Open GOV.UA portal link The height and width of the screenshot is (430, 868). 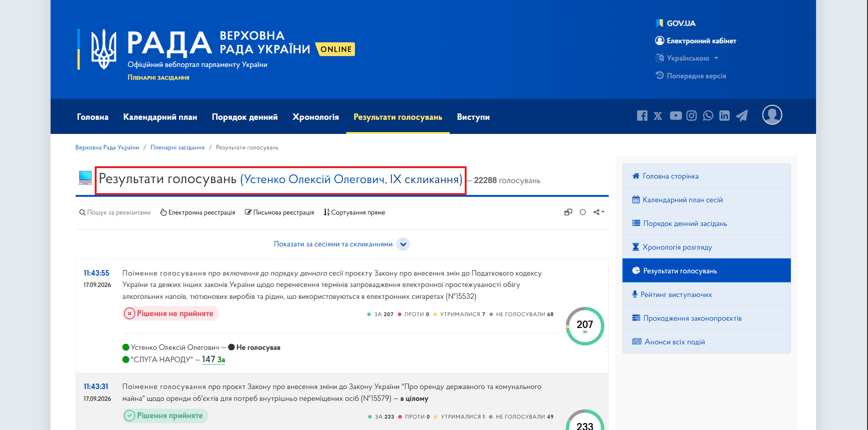pos(676,23)
